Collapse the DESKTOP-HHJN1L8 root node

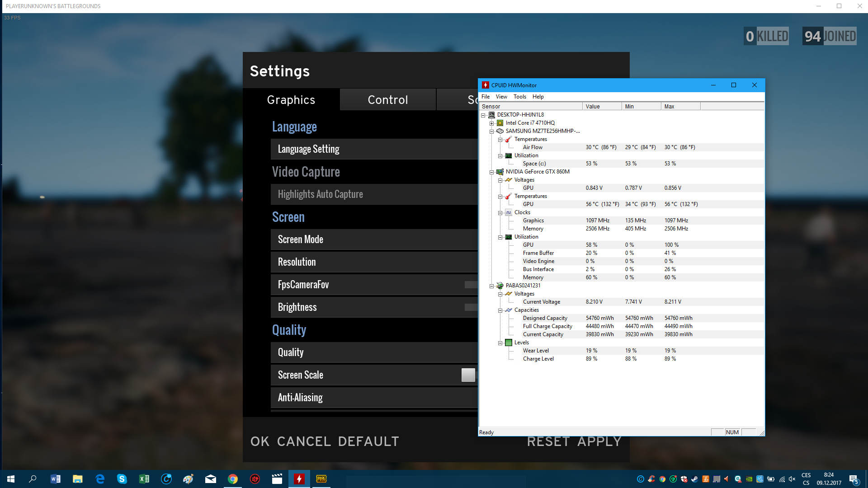click(483, 115)
